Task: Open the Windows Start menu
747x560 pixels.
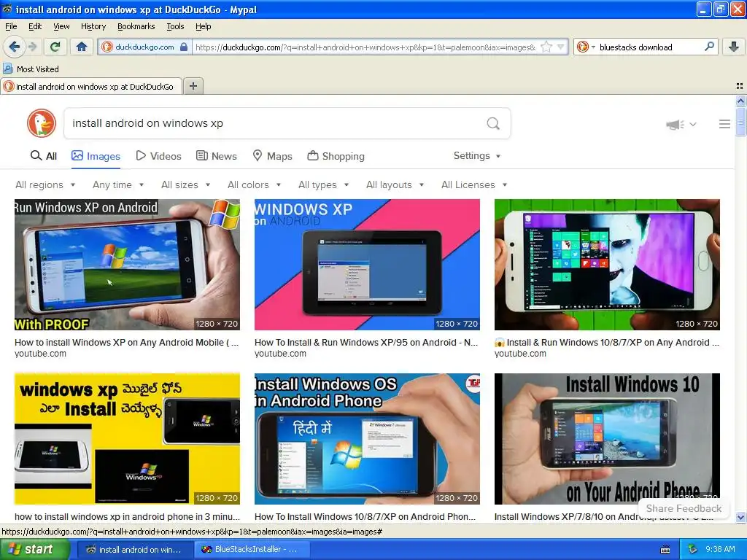Action: tap(35, 549)
